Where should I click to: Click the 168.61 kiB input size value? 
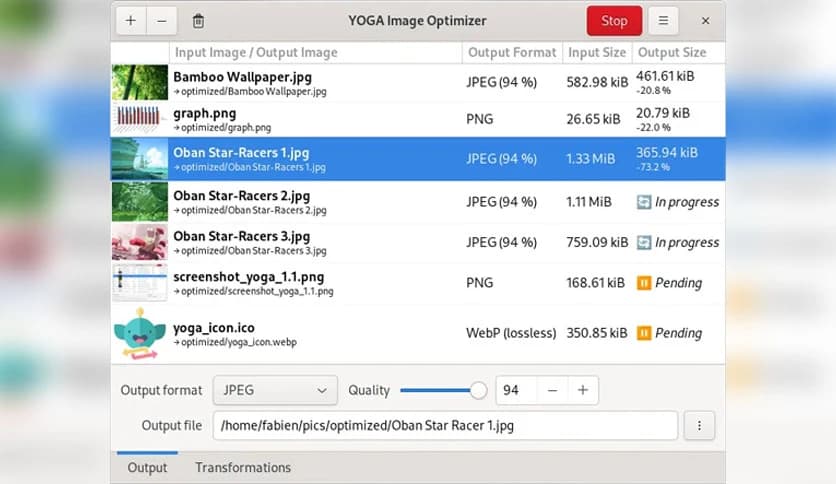[596, 283]
